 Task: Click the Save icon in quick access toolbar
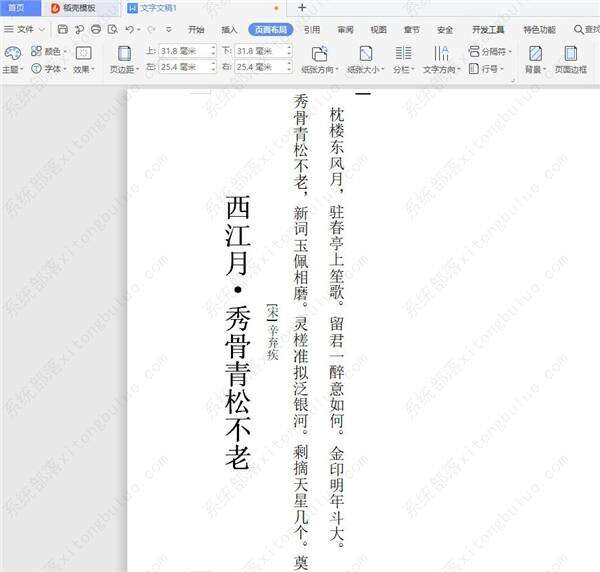click(x=63, y=29)
